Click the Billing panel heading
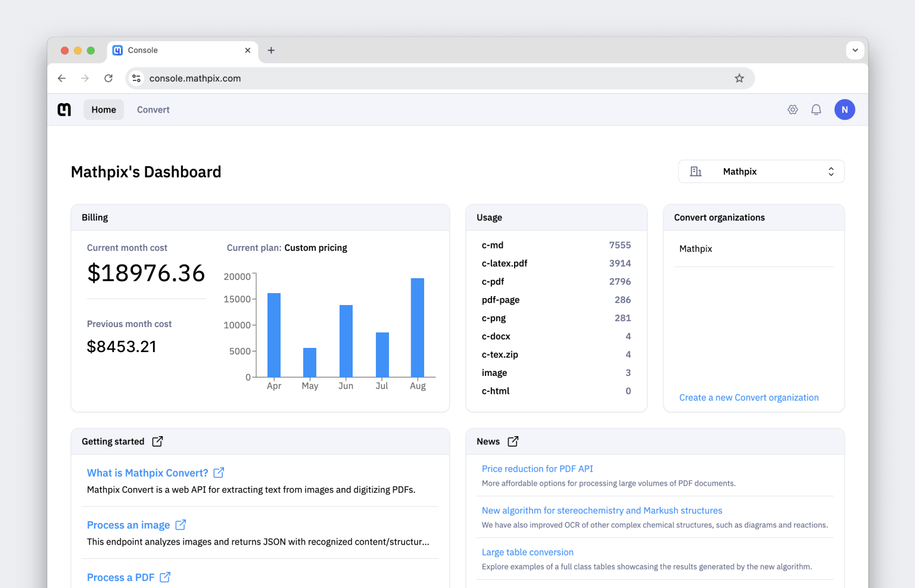This screenshot has width=915, height=588. 95,217
